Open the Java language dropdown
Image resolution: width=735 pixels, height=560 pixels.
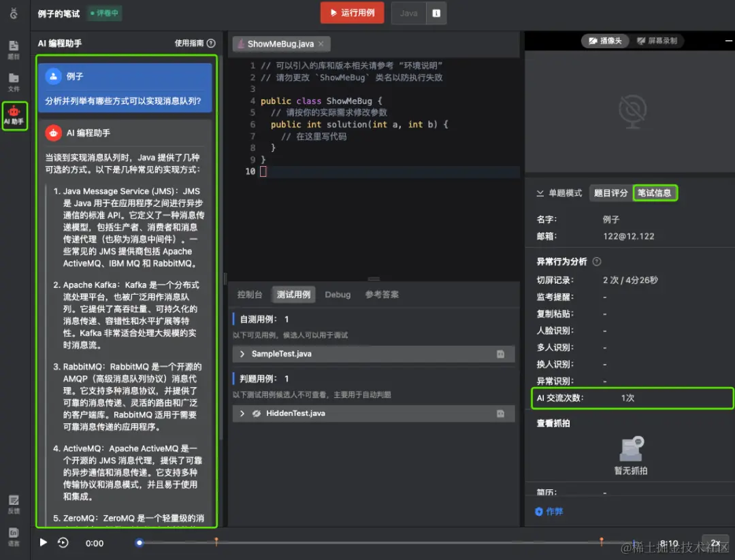pyautogui.click(x=408, y=12)
